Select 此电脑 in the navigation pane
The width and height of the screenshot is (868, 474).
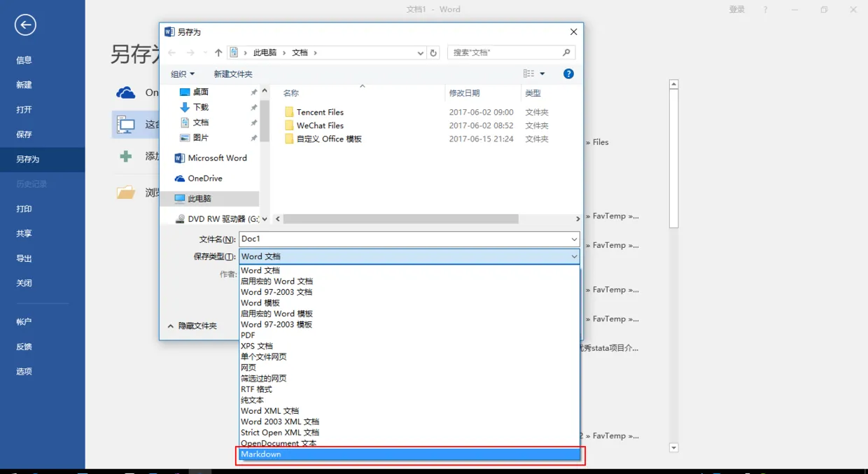(x=199, y=198)
